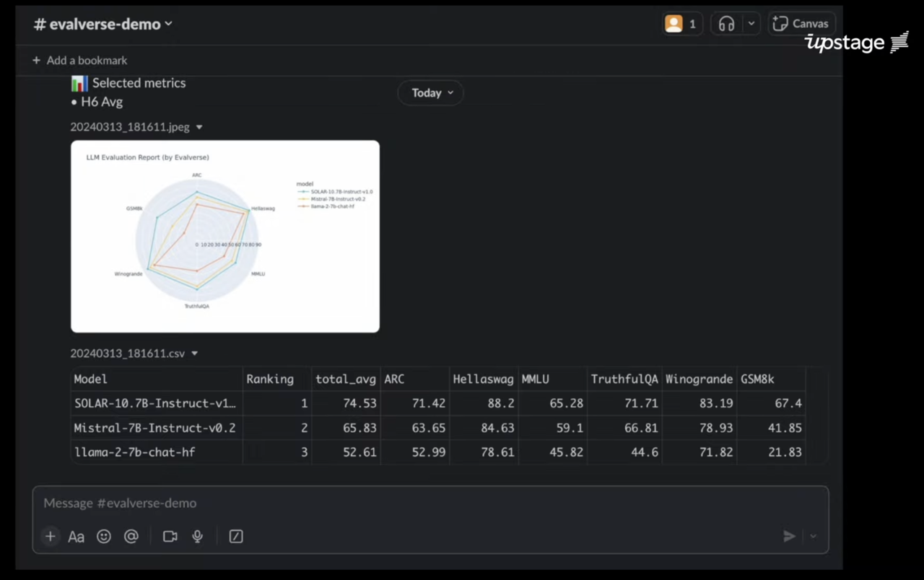
Task: Start a huddle with headphones icon
Action: point(726,24)
